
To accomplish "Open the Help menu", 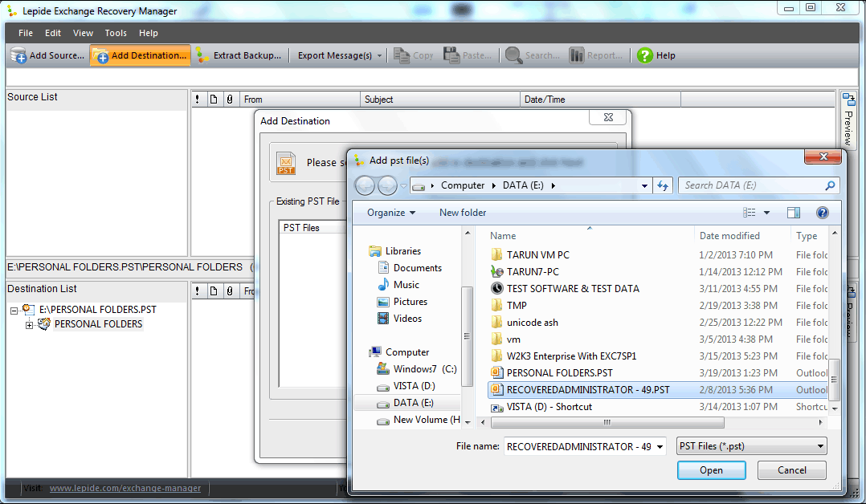I will 148,33.
